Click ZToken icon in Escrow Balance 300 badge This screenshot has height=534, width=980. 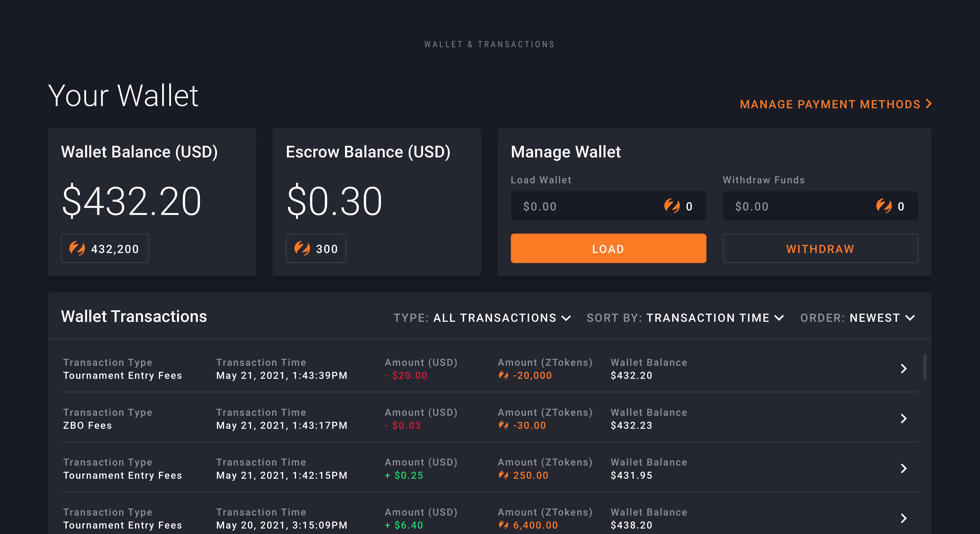tap(302, 249)
